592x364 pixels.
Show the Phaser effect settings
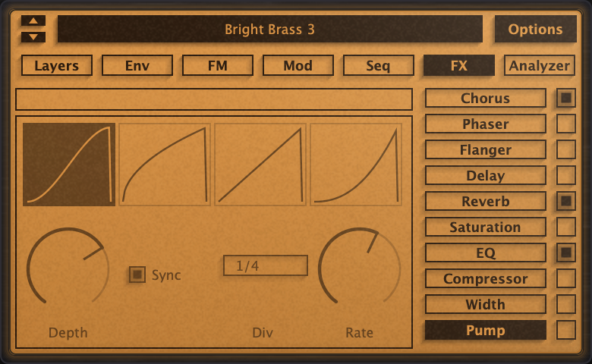point(485,124)
